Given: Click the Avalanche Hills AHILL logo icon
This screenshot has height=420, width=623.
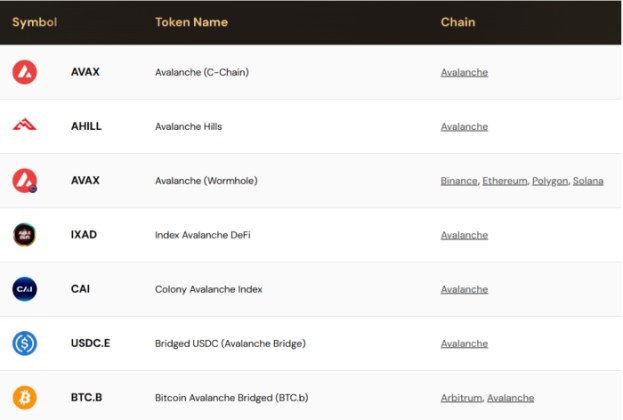Looking at the screenshot, I should 24,126.
